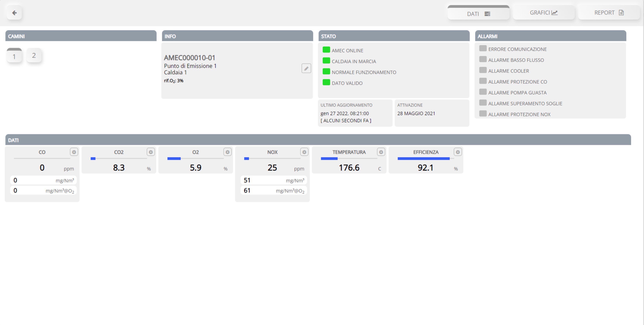Click NOX 51 mg/Nm³ row

(274, 180)
